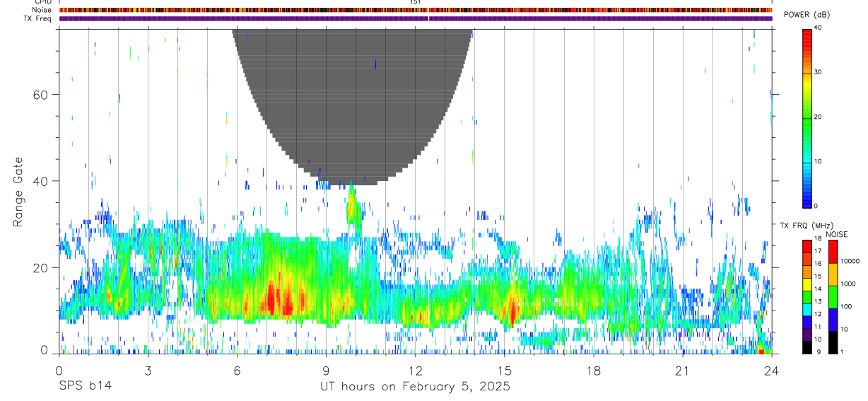Pick the yellow 14 MHz TX FRQ swatch

[807, 286]
